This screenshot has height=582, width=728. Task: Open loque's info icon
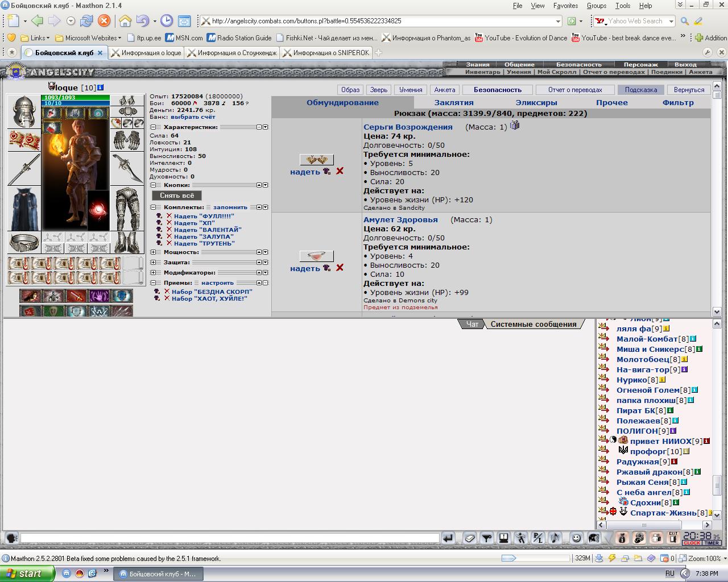tap(100, 88)
